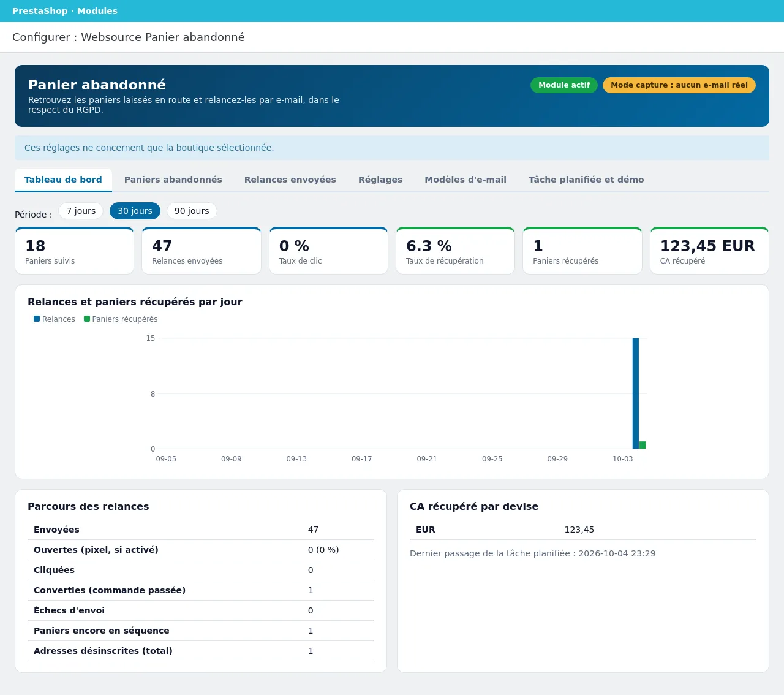Open the Tableau de bord tab
This screenshot has height=695, width=784.
[x=63, y=180]
